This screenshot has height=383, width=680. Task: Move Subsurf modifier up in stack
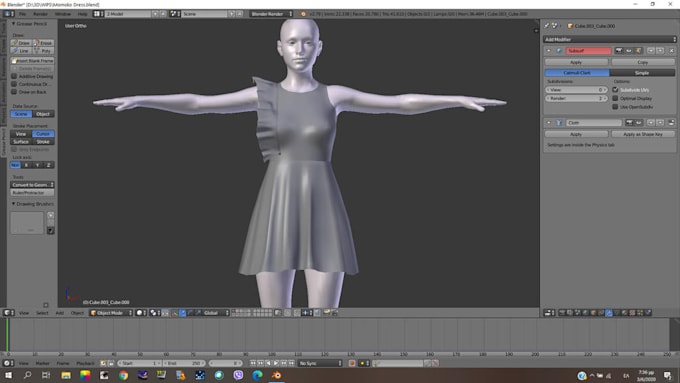coord(651,51)
